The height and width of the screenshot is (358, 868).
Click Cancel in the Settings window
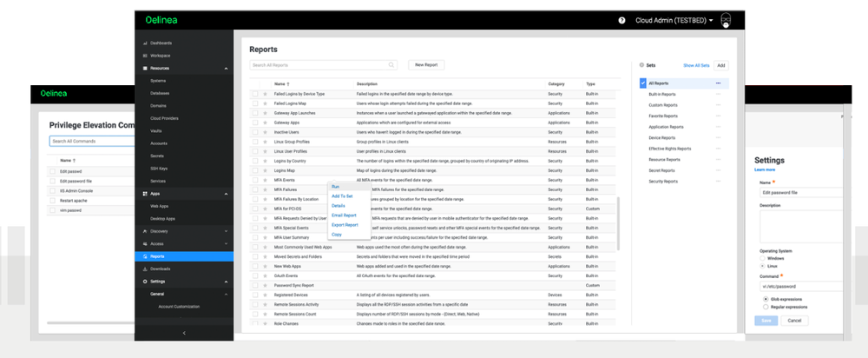794,321
